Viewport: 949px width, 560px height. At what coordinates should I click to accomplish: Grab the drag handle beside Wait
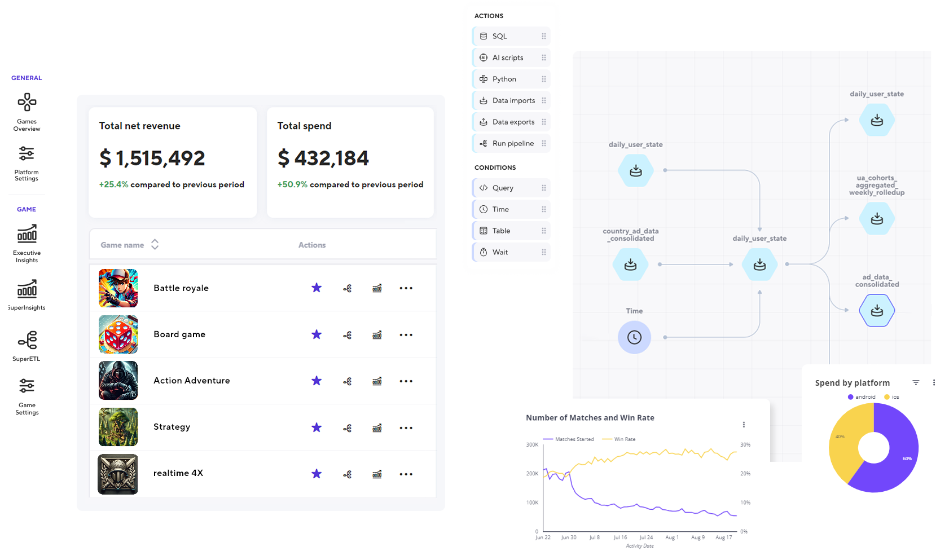[x=544, y=252]
